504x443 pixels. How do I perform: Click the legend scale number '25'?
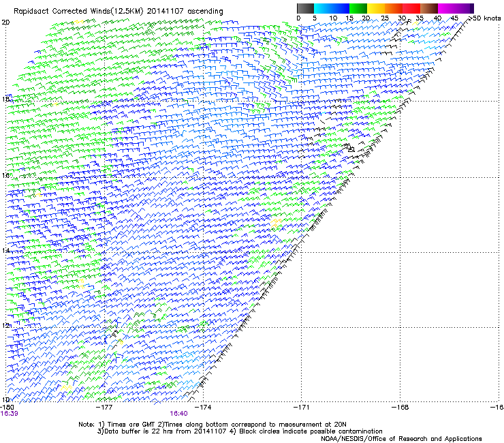pyautogui.click(x=385, y=18)
